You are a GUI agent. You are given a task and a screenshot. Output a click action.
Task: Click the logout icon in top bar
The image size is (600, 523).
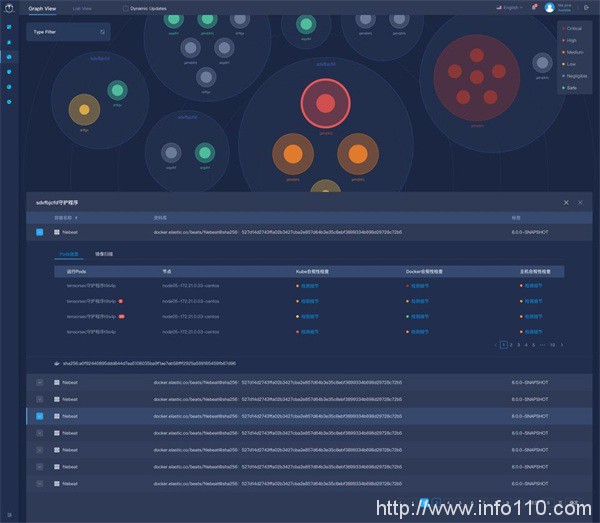[586, 7]
